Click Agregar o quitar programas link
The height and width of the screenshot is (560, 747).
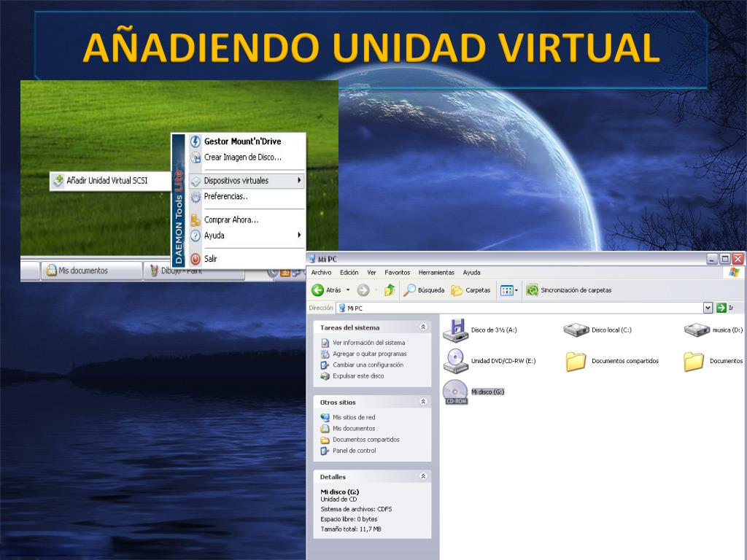click(370, 354)
